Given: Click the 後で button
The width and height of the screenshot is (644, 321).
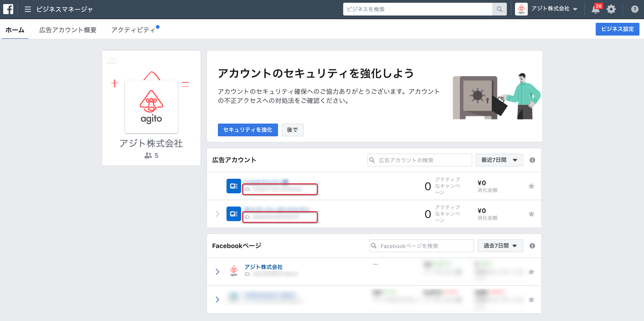Looking at the screenshot, I should [292, 130].
